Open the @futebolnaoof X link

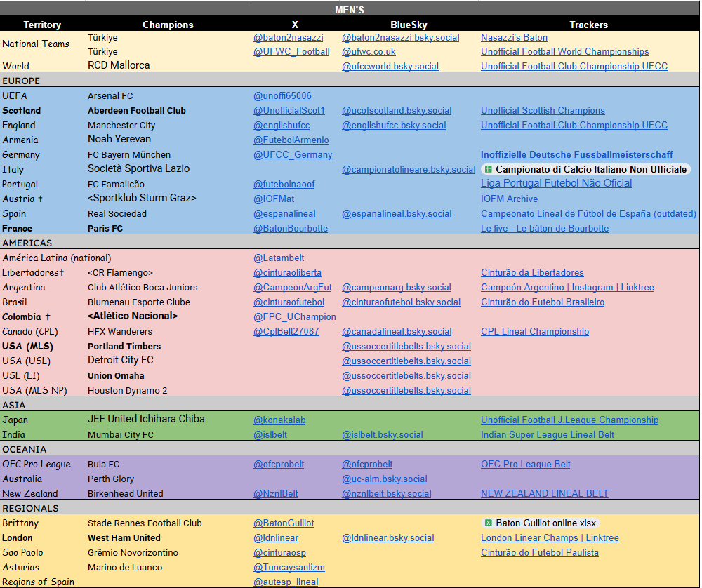point(284,185)
